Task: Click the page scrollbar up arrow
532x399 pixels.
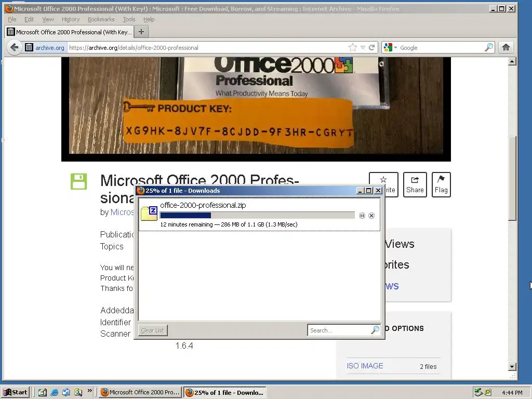Action: (x=512, y=61)
